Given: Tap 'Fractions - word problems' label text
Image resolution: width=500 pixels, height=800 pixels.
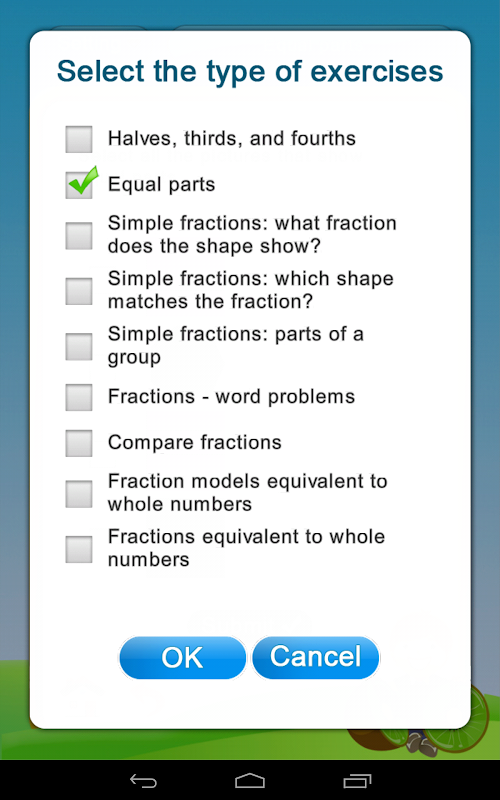Looking at the screenshot, I should point(231,396).
